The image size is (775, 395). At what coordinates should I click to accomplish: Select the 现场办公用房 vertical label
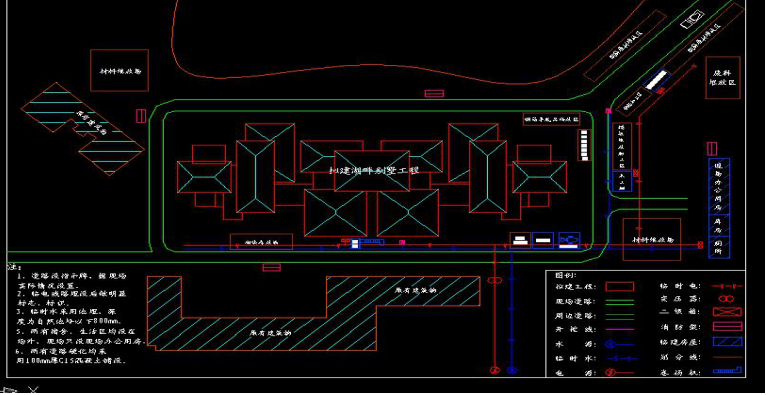click(718, 187)
